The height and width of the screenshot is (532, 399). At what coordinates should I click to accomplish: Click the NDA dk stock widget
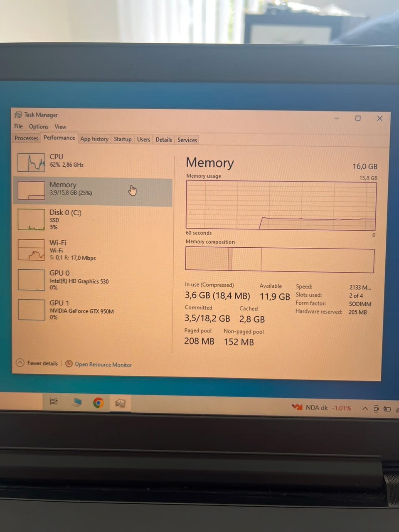click(x=322, y=408)
